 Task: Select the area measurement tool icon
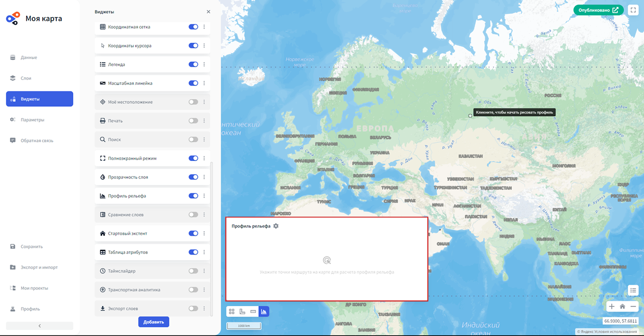242,311
